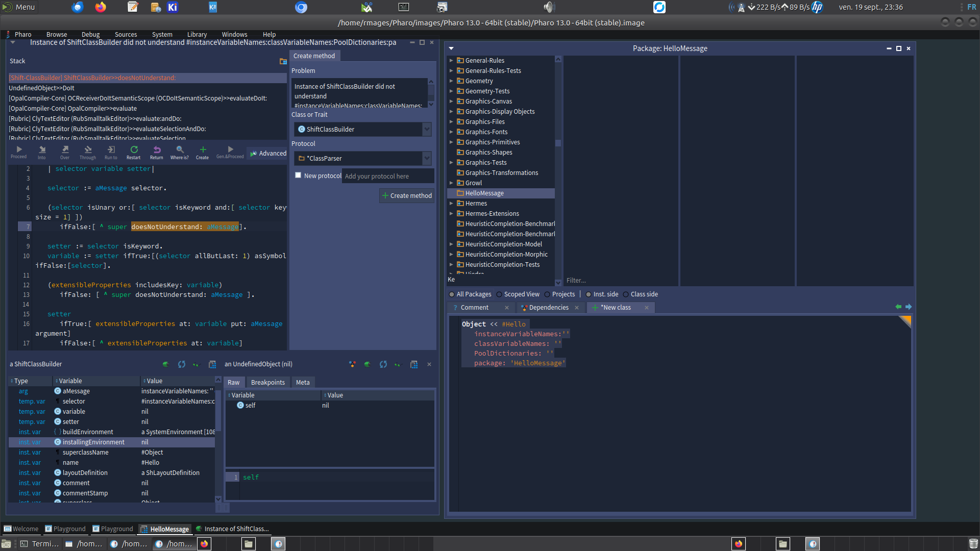Click the Proceed play icon

19,150
